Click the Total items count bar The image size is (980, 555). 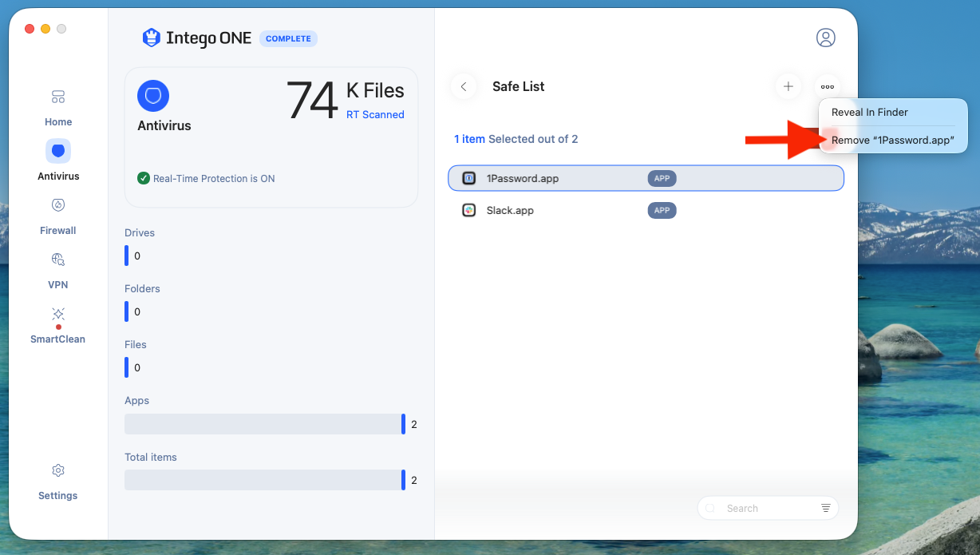(265, 480)
